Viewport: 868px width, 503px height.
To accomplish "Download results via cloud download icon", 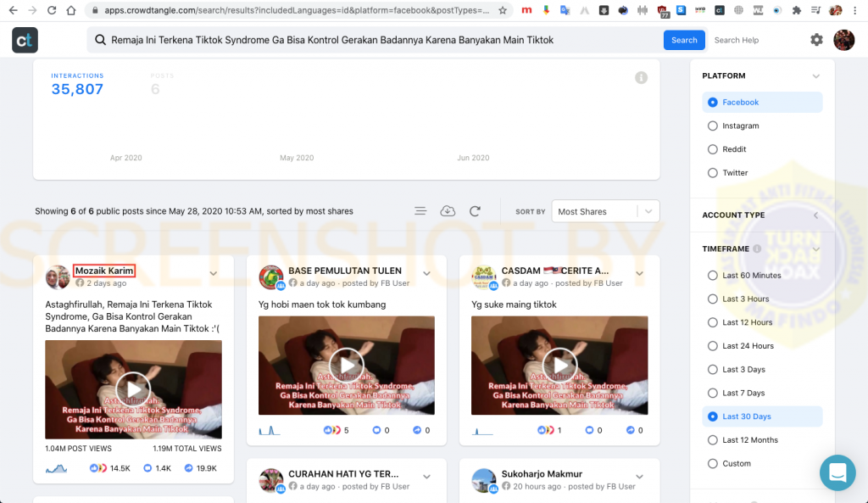I will [448, 211].
